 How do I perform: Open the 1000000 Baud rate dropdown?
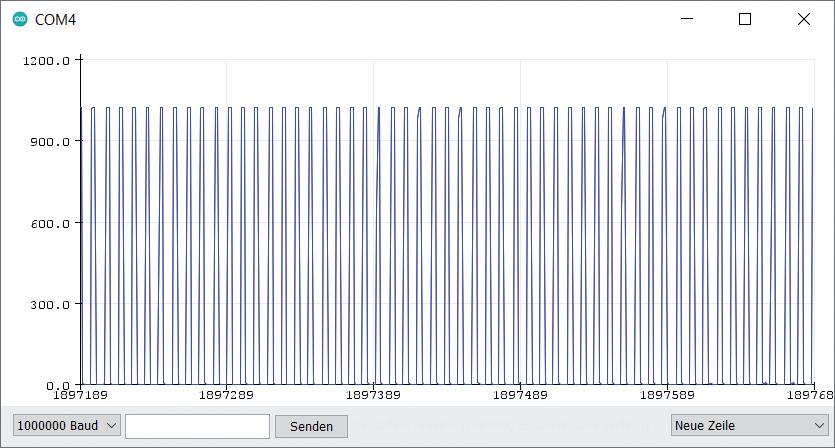pyautogui.click(x=67, y=426)
